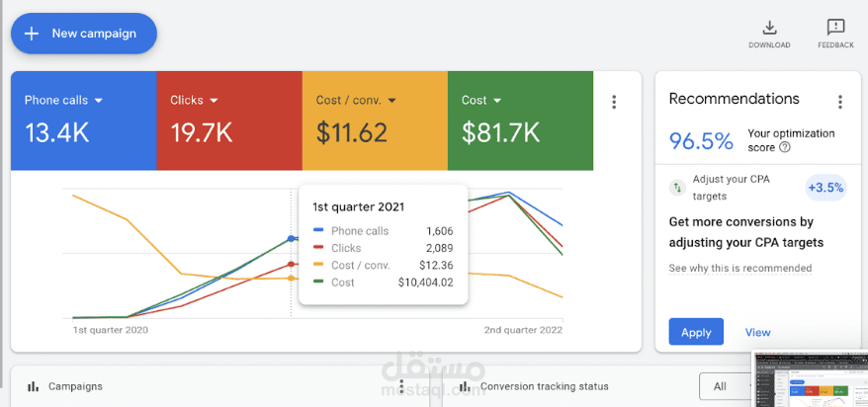Viewport: 868px width, 407px height.
Task: Click the Download icon
Action: 769,27
